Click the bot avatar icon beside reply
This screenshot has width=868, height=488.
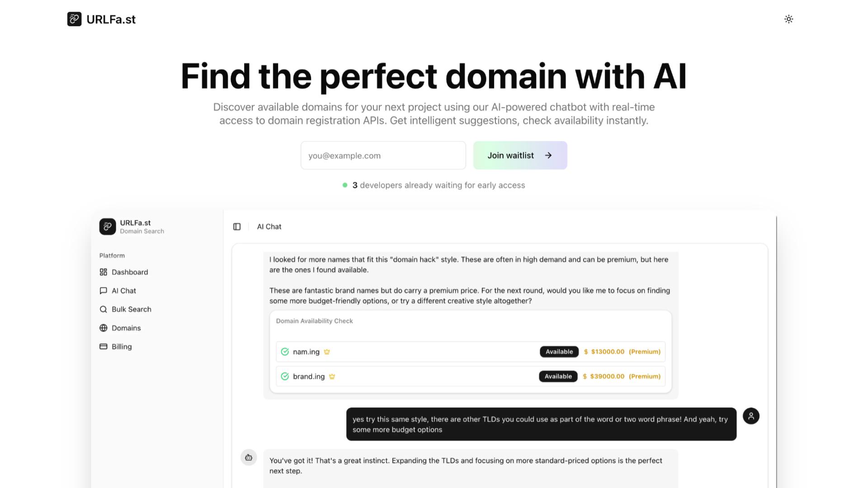(249, 457)
